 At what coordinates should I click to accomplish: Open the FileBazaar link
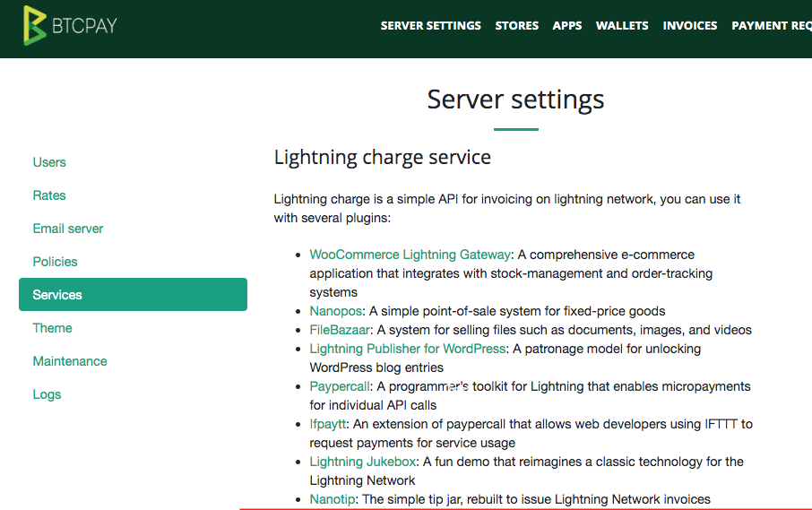340,330
